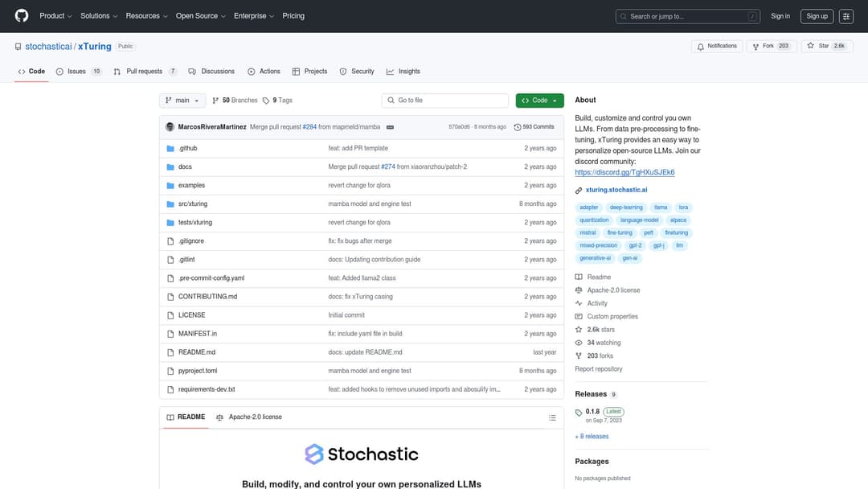This screenshot has width=868, height=489.
Task: Open the CONTRIBUTING.md file
Action: [207, 297]
